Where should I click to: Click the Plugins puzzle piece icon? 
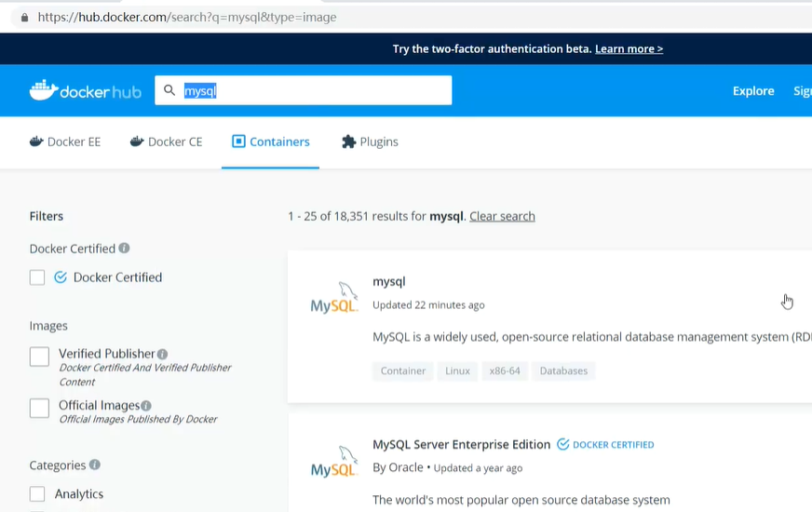point(348,141)
